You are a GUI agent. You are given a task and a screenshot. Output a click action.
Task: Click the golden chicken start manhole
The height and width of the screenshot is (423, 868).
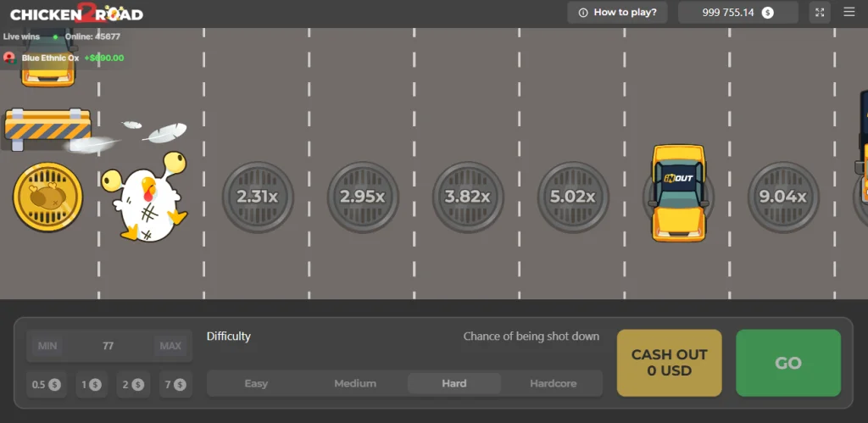[x=47, y=198]
